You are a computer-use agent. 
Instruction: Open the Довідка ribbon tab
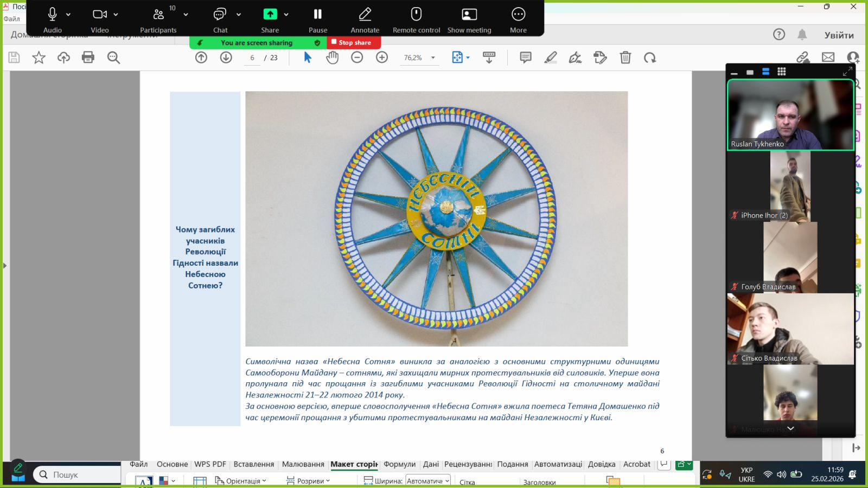click(602, 464)
